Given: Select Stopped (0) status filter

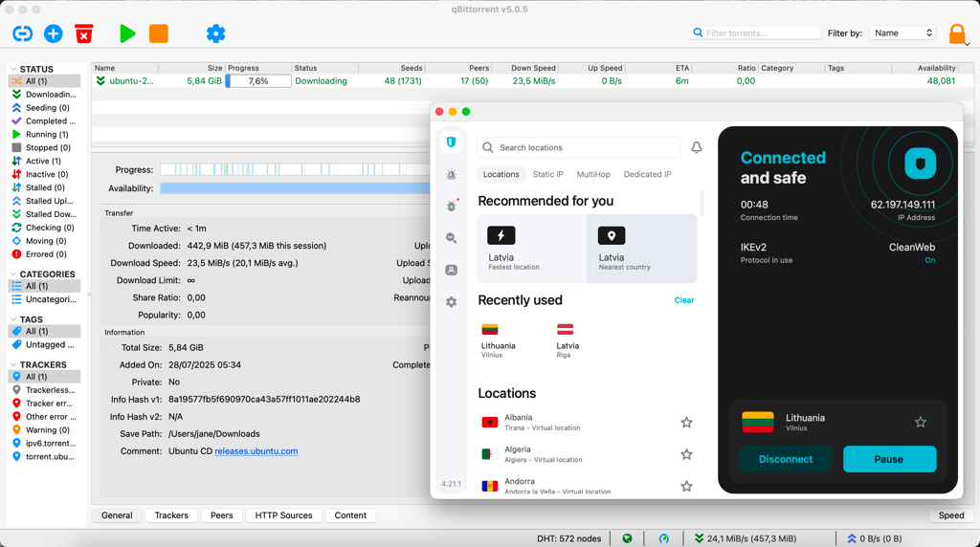Looking at the screenshot, I should 44,147.
